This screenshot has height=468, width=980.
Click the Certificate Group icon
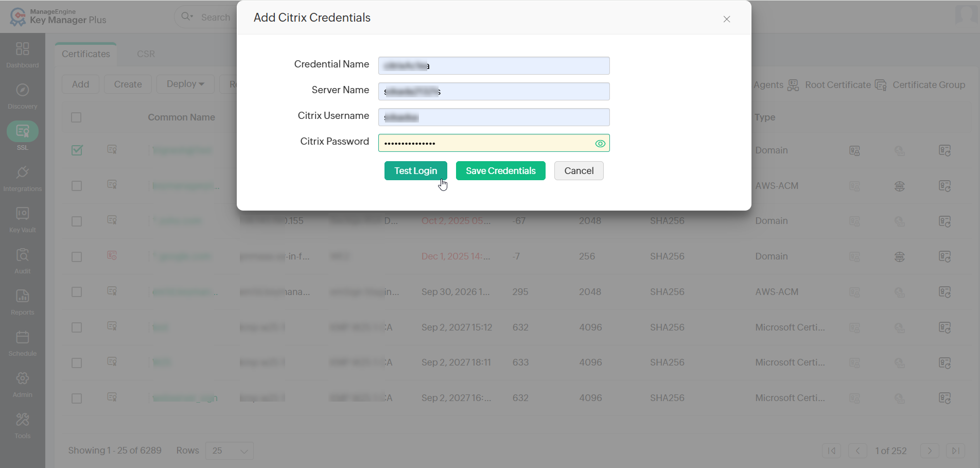tap(881, 85)
